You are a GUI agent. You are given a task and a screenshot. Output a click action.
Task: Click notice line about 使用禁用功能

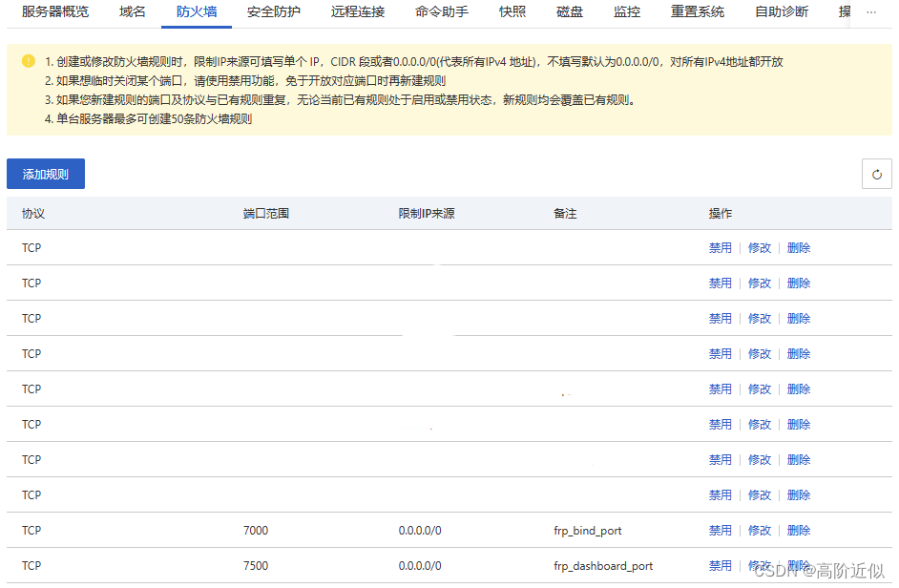point(245,80)
